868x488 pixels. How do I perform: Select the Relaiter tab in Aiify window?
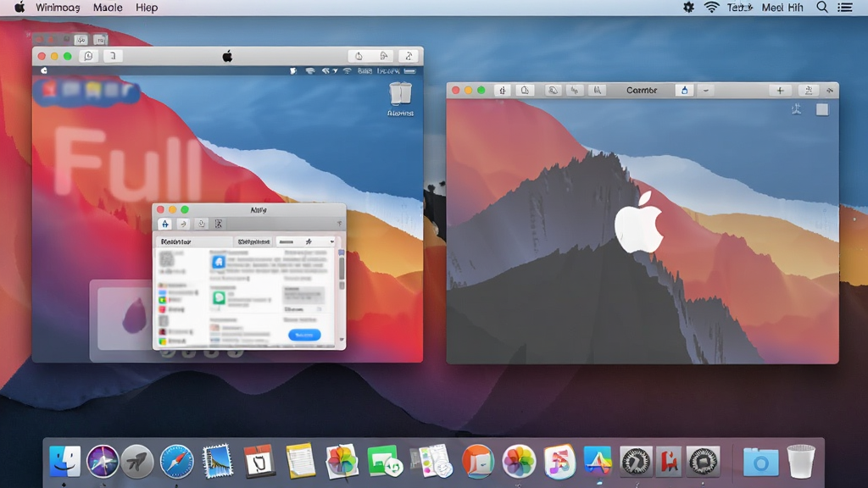pyautogui.click(x=194, y=241)
